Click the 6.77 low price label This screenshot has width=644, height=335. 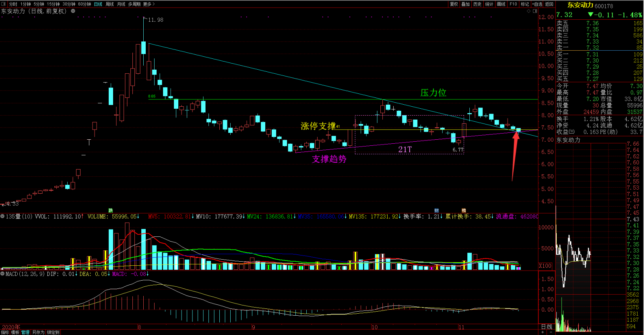[x=458, y=150]
